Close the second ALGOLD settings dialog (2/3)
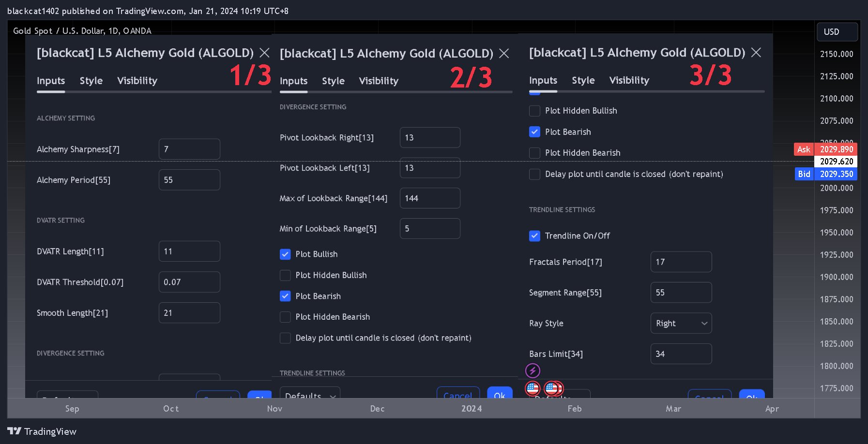The width and height of the screenshot is (868, 444). point(504,53)
